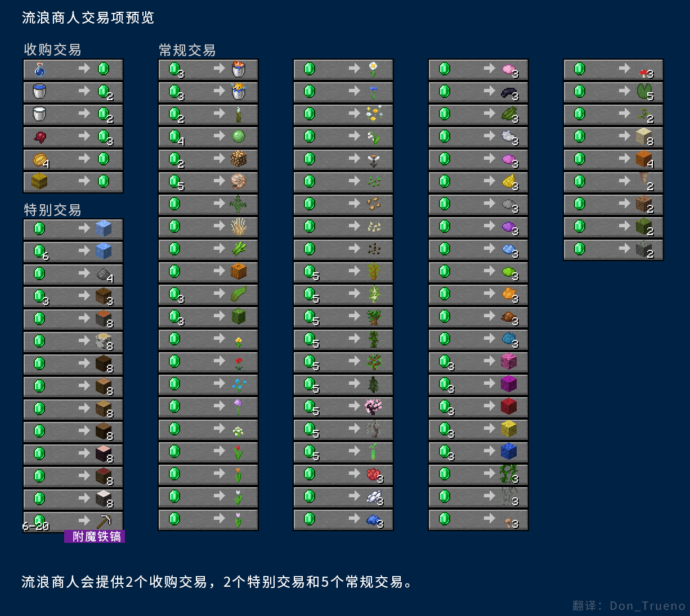Click the red dye icon
690x616 pixels.
[x=374, y=475]
